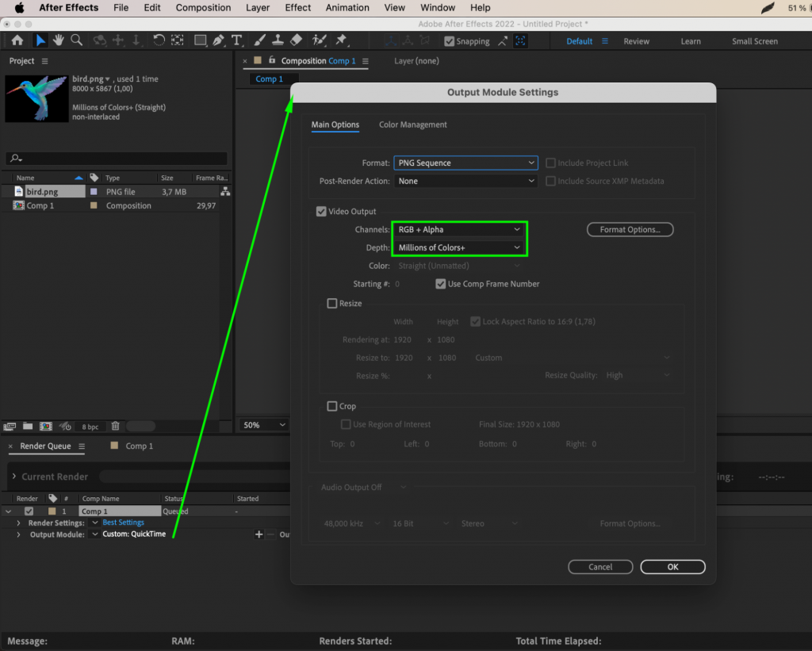The height and width of the screenshot is (651, 812).
Task: Select the Brush tool
Action: tap(260, 40)
